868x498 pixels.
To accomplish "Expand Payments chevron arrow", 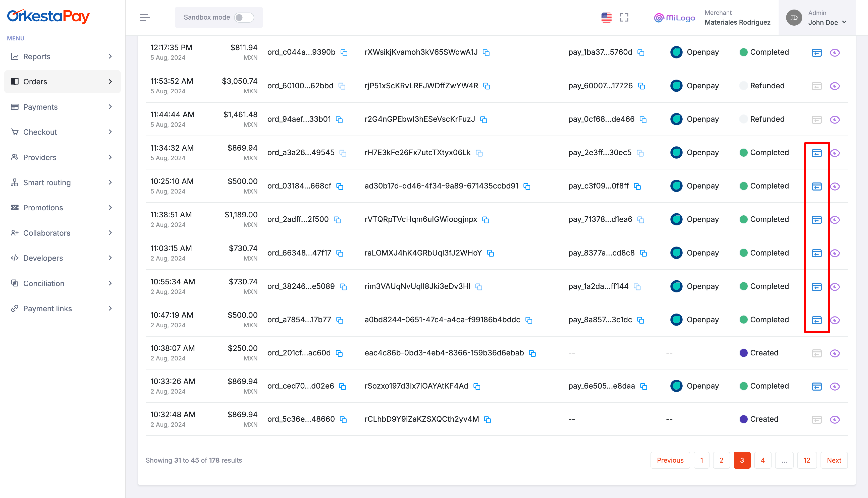I will click(110, 107).
